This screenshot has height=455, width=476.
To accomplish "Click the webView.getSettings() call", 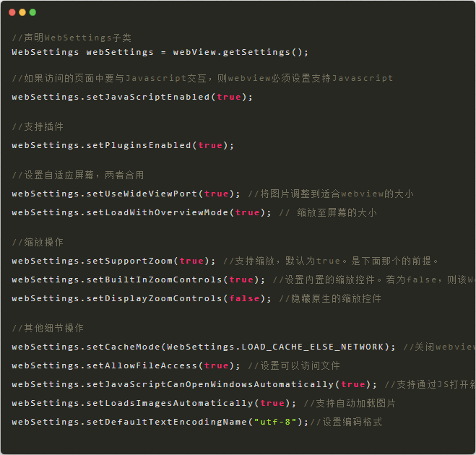I will tap(241, 52).
